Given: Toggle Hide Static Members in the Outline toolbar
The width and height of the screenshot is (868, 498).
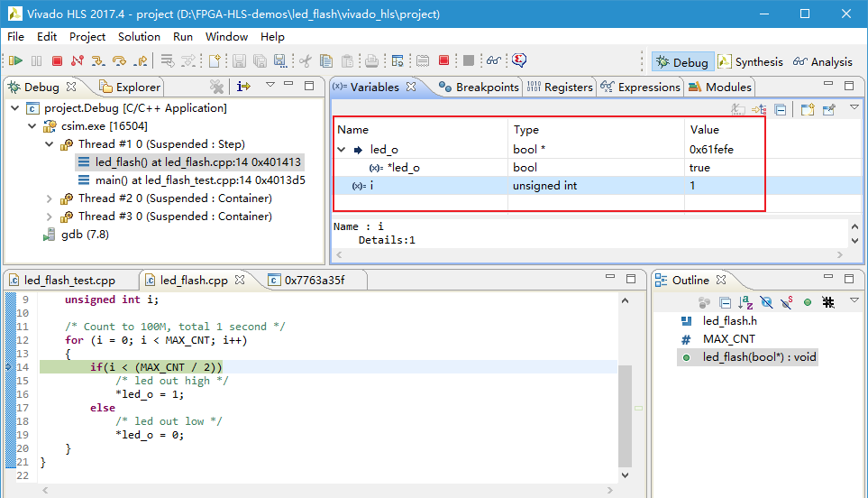Looking at the screenshot, I should 787,302.
